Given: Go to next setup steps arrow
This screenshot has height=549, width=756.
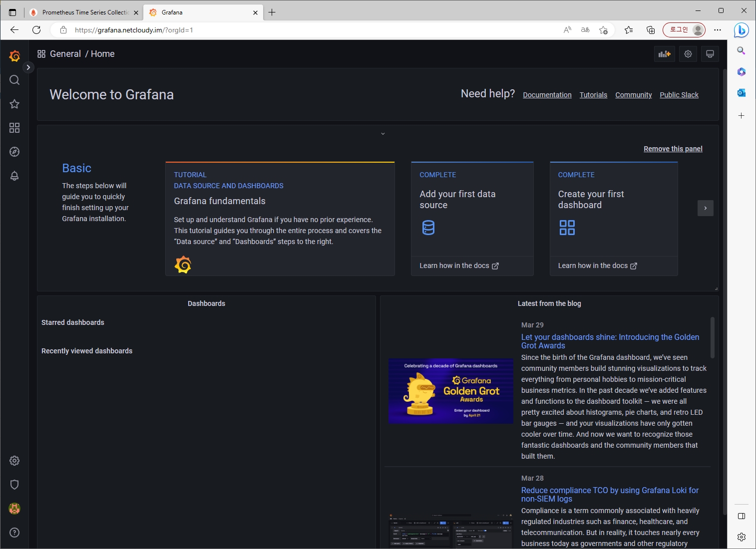Looking at the screenshot, I should pyautogui.click(x=706, y=208).
